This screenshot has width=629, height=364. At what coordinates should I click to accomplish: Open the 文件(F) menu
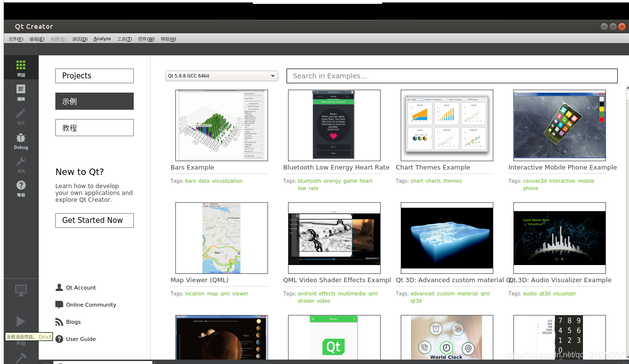click(16, 39)
